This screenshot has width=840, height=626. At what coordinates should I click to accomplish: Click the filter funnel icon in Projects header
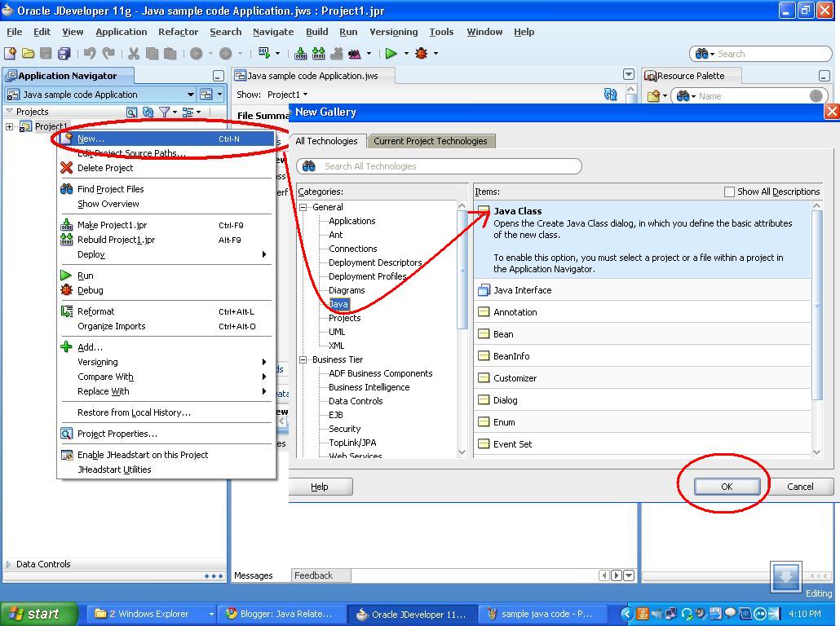click(165, 112)
